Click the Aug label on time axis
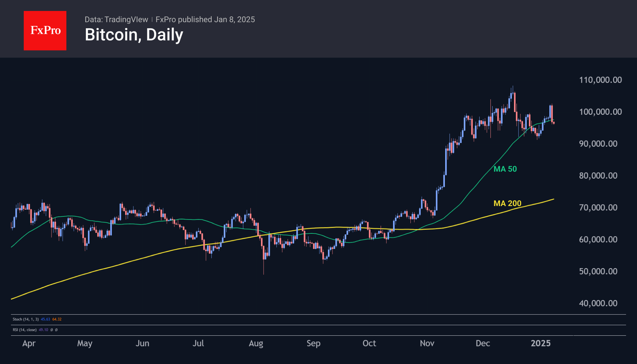This screenshot has width=637, height=364. click(x=256, y=343)
